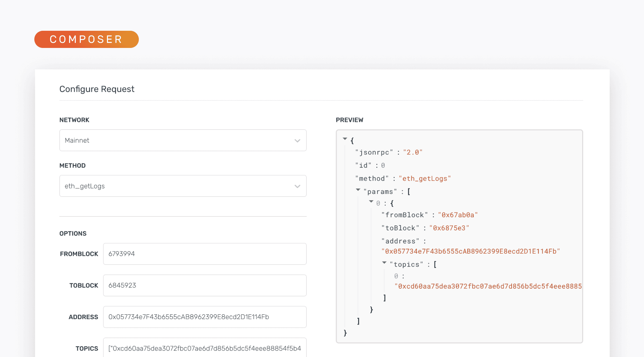This screenshot has width=644, height=357.
Task: Click the fromBlock value "0x67ab0a"
Action: pyautogui.click(x=458, y=215)
